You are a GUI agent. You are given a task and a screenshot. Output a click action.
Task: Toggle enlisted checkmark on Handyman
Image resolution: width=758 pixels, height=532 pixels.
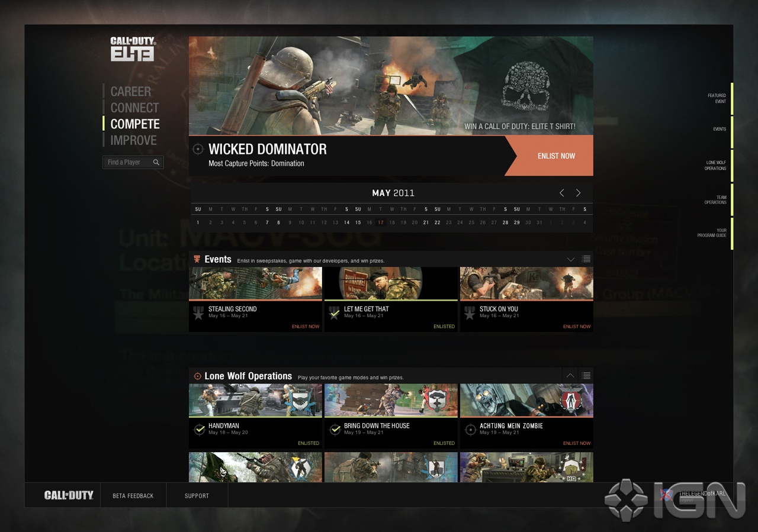199,430
